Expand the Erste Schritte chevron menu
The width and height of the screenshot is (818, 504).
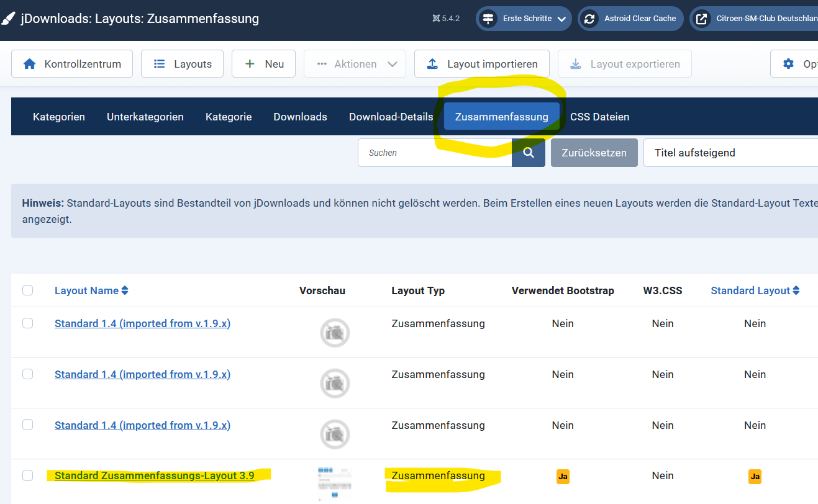[x=561, y=19]
